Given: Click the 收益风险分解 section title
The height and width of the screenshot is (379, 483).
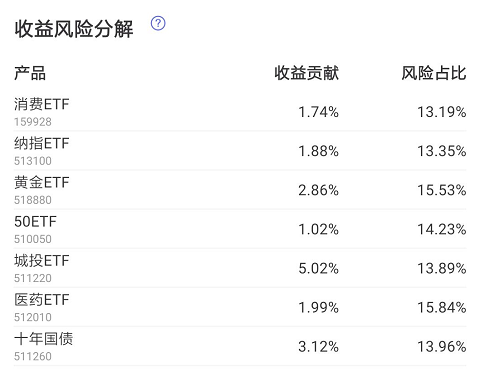Looking at the screenshot, I should click(74, 29).
